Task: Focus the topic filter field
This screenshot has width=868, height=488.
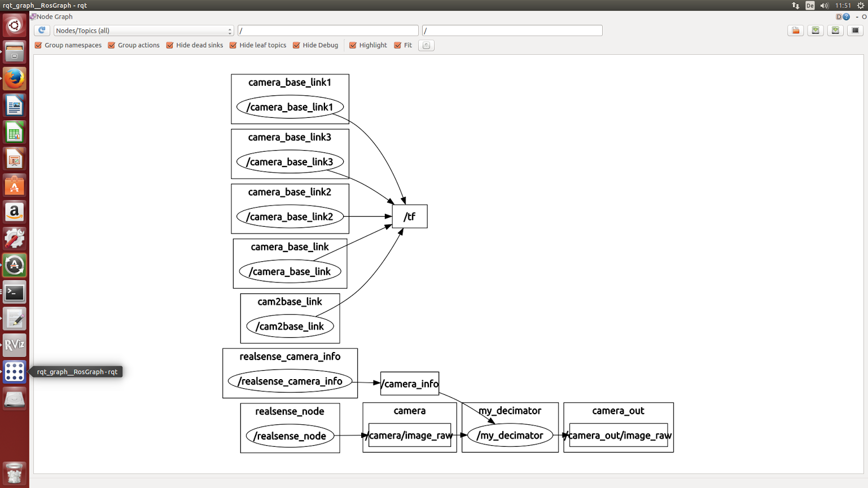Action: coord(512,30)
